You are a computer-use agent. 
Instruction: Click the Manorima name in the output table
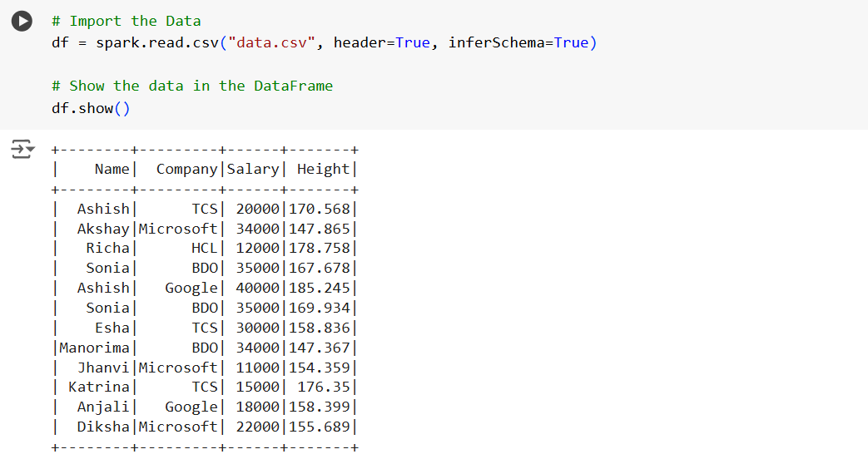94,347
